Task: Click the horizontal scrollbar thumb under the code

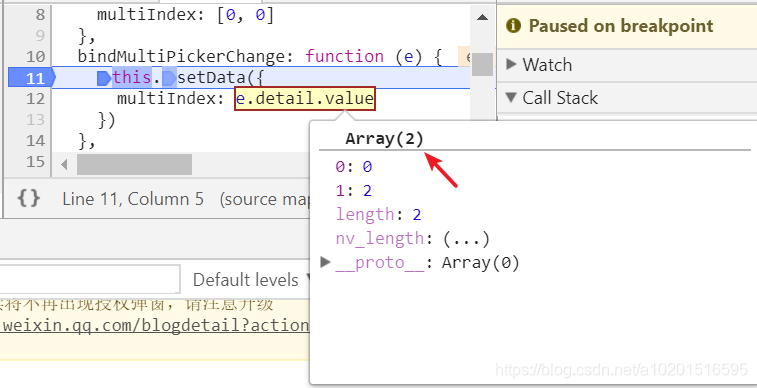Action: [134, 165]
